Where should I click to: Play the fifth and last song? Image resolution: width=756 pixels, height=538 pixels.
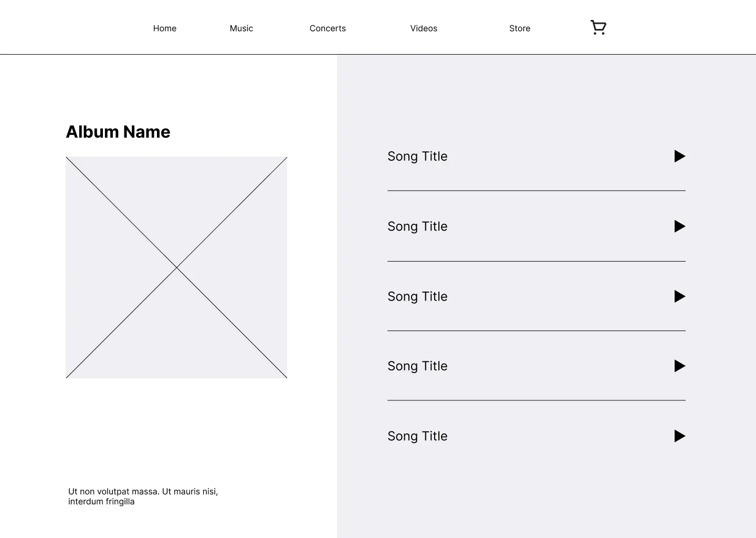click(x=679, y=436)
